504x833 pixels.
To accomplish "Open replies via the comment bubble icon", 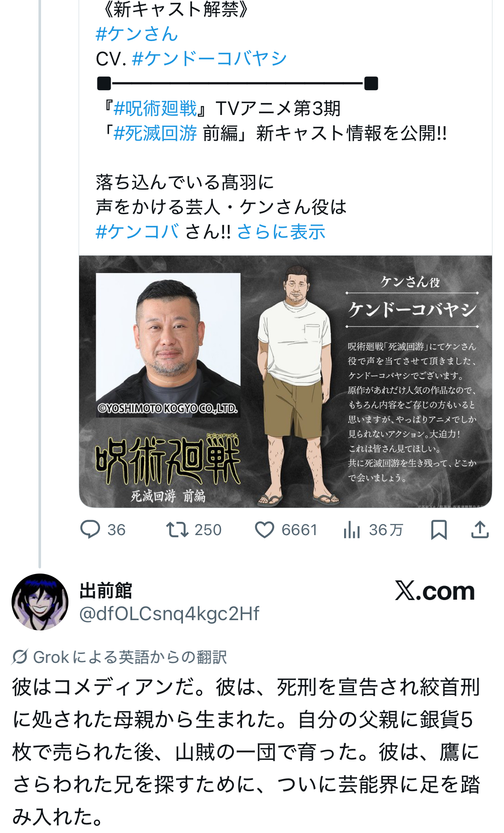I will coord(90,530).
